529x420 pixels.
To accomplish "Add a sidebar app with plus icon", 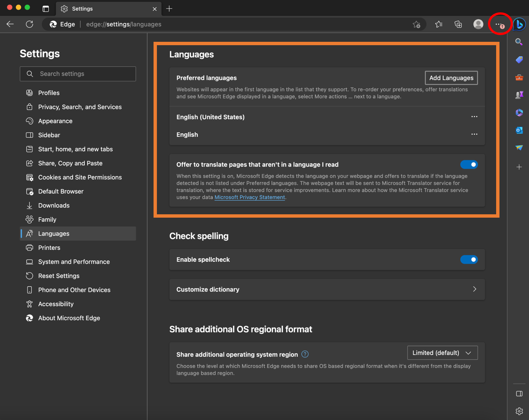I will (x=519, y=167).
